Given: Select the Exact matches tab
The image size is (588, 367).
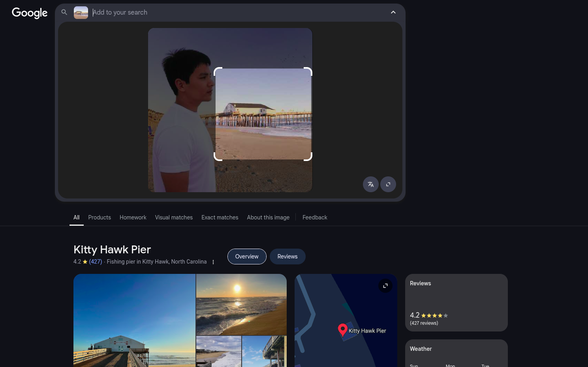Looking at the screenshot, I should tap(220, 217).
